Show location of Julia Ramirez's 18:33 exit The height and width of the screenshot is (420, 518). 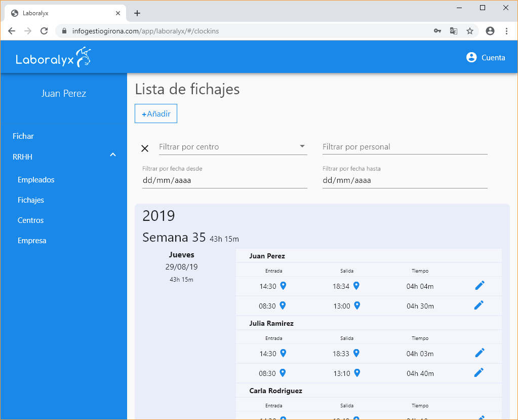[x=356, y=353]
